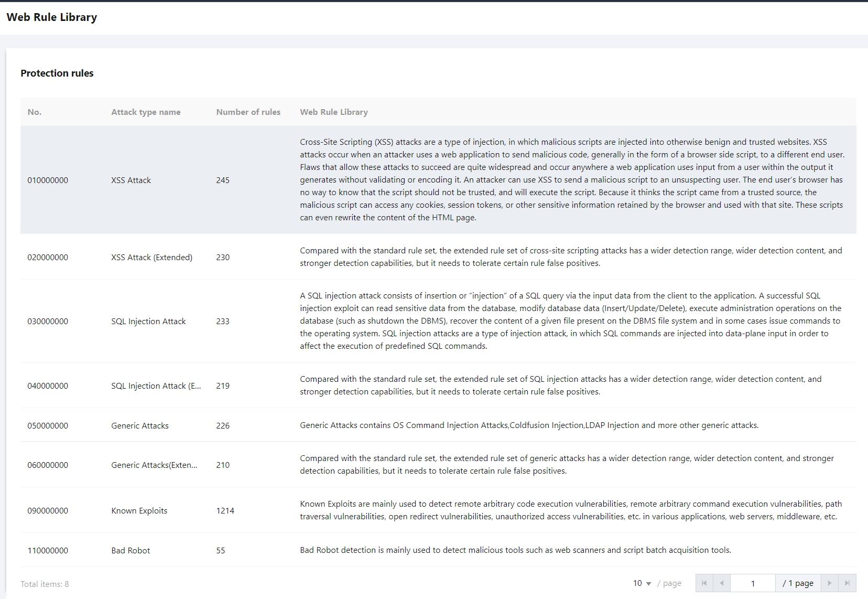Viewport: 868px width, 599px height.
Task: Select XSS Attack (Extended) name
Action: (151, 257)
